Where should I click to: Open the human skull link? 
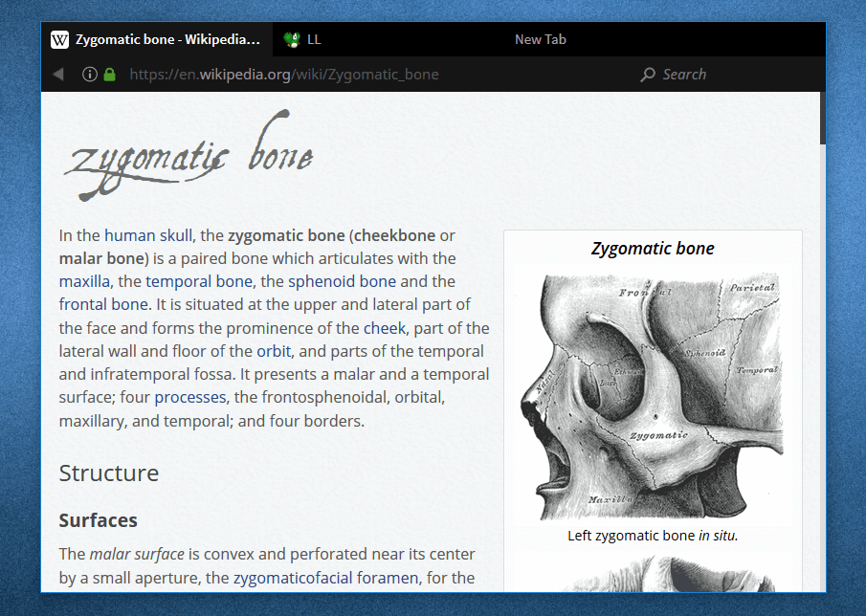(x=148, y=235)
